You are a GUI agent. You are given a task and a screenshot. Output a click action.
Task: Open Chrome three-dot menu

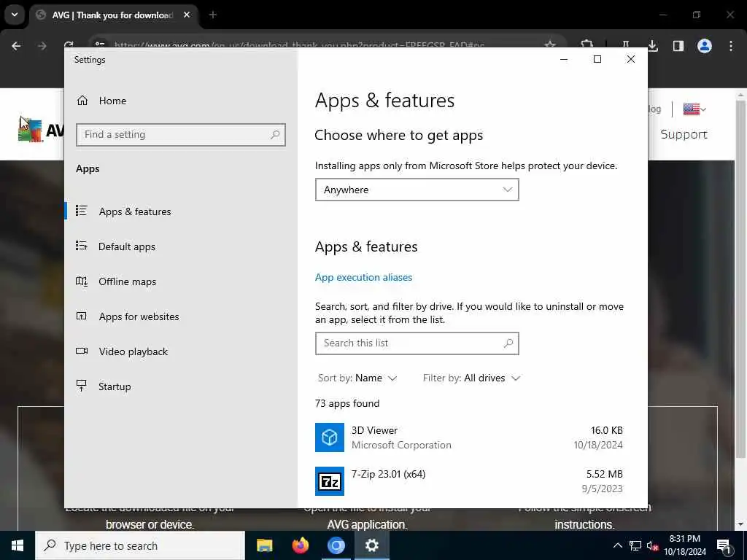click(x=731, y=46)
